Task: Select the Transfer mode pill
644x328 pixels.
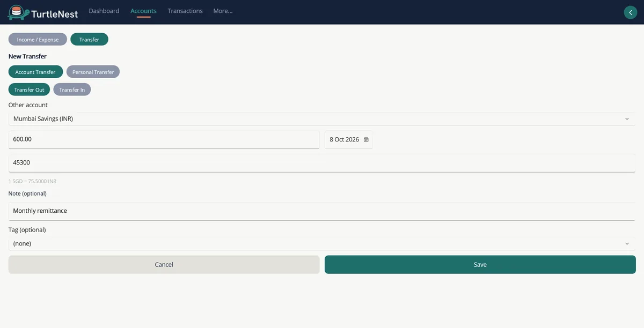Action: [x=89, y=40]
